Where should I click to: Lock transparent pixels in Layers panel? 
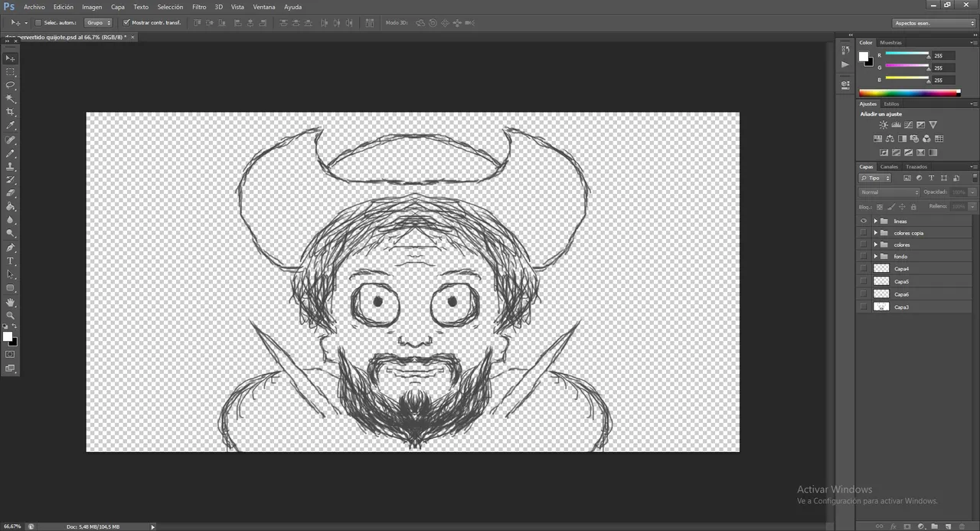(x=880, y=206)
